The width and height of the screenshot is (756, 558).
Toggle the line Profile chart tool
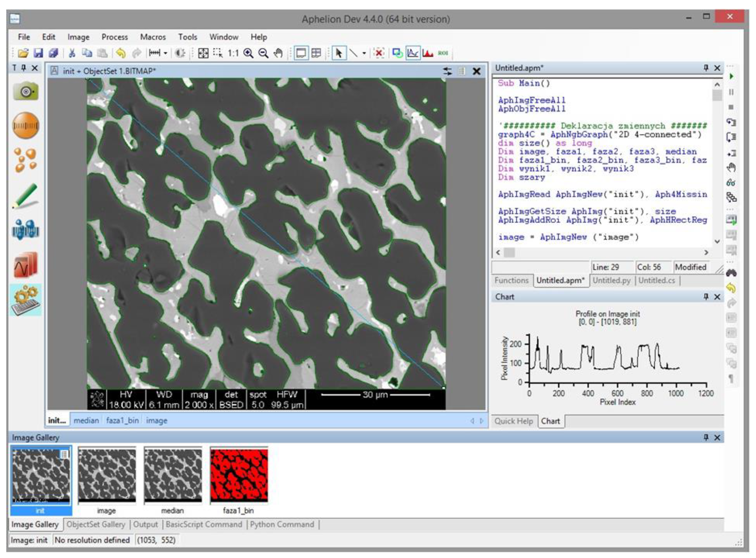tap(413, 53)
